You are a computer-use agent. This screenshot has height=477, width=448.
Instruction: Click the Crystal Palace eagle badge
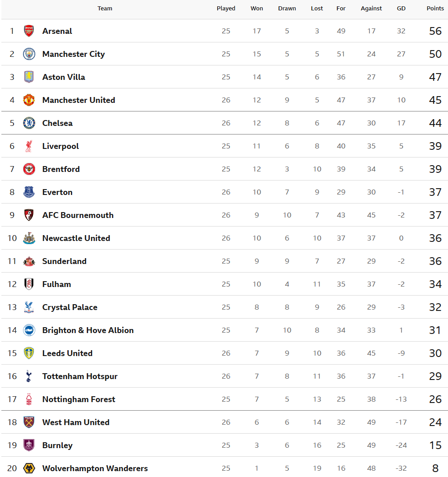click(29, 307)
